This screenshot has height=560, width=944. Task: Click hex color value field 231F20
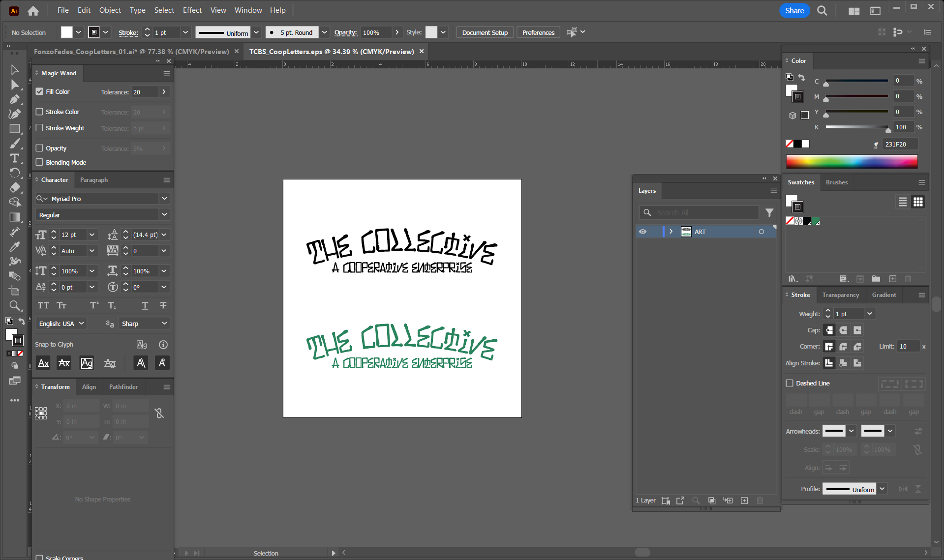pos(900,145)
